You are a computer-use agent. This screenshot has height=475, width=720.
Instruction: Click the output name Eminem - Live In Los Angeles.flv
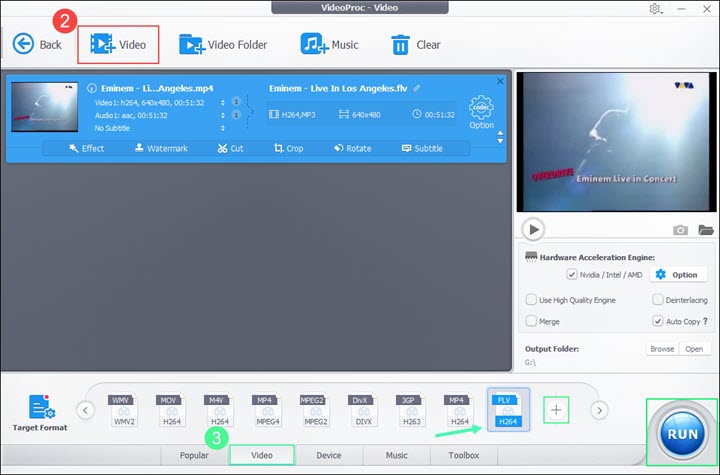[338, 88]
